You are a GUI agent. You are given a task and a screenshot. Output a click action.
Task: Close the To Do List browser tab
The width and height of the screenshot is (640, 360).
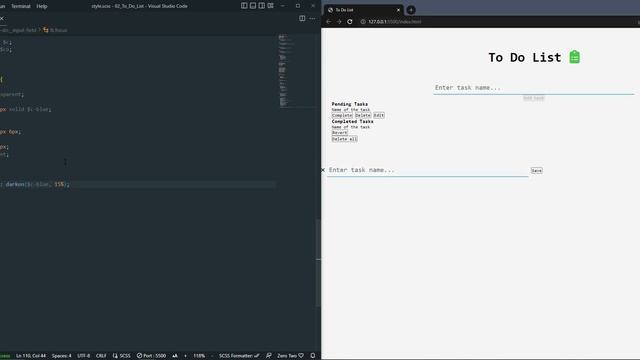[398, 10]
